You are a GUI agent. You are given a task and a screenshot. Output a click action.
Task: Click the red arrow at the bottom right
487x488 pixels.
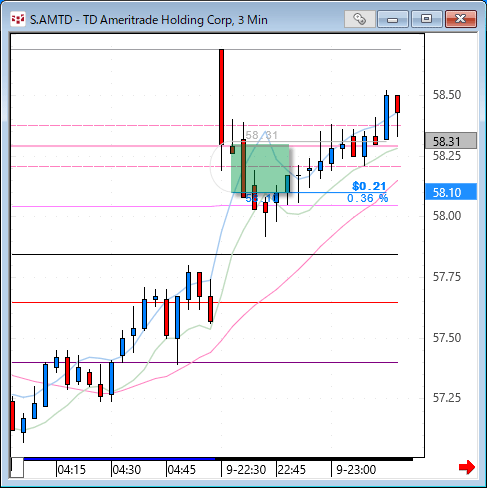pos(467,467)
